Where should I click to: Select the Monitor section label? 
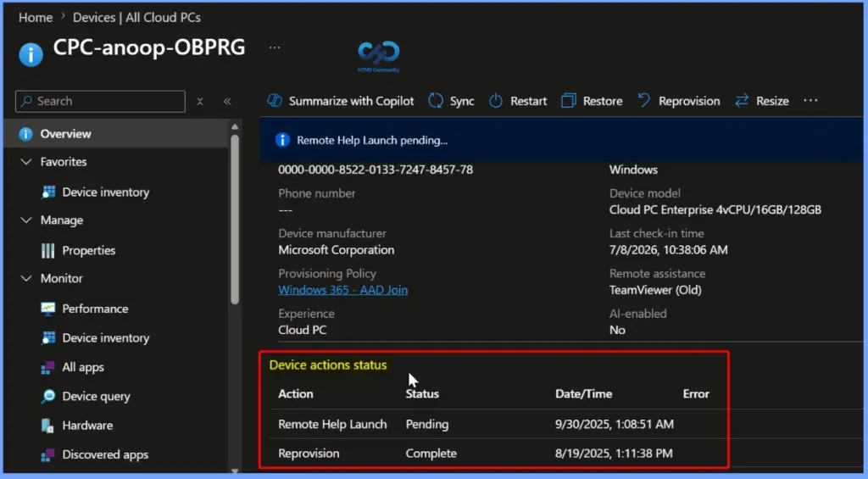(x=61, y=278)
